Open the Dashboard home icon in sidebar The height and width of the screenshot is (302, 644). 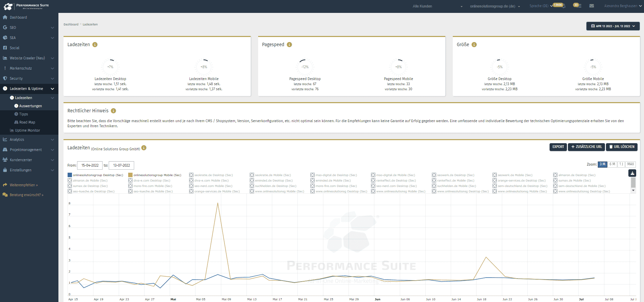(5, 17)
